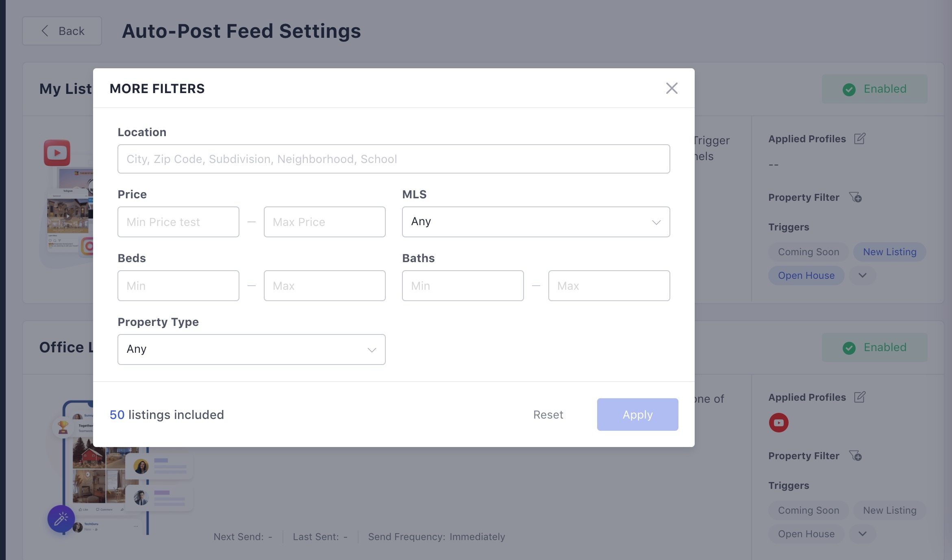Toggle the New Listing trigger in My Listings
952x560 pixels.
pyautogui.click(x=889, y=252)
